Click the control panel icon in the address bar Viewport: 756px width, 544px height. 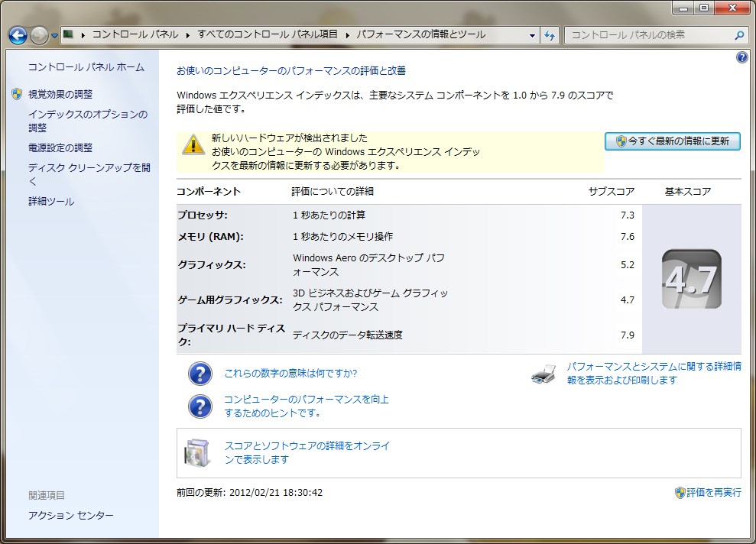[x=68, y=34]
